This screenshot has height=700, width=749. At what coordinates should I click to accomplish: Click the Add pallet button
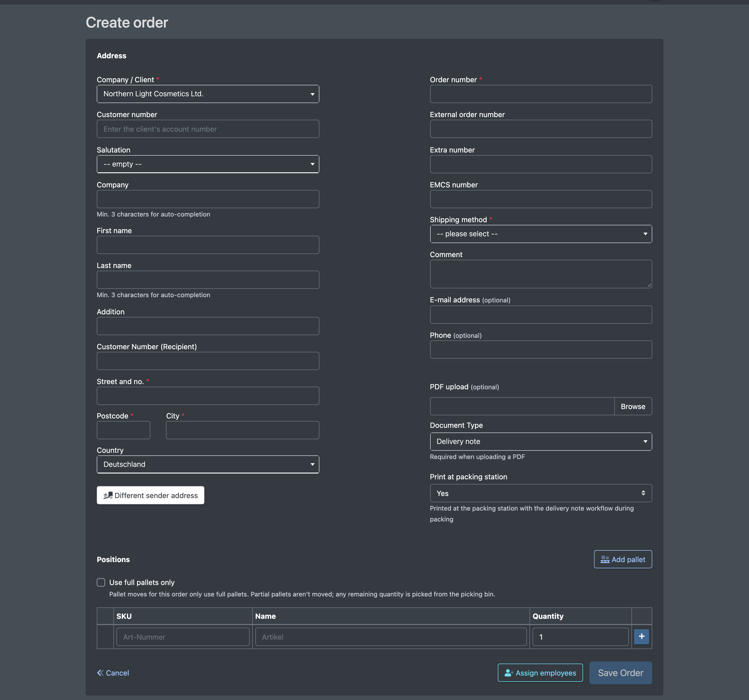(x=623, y=559)
